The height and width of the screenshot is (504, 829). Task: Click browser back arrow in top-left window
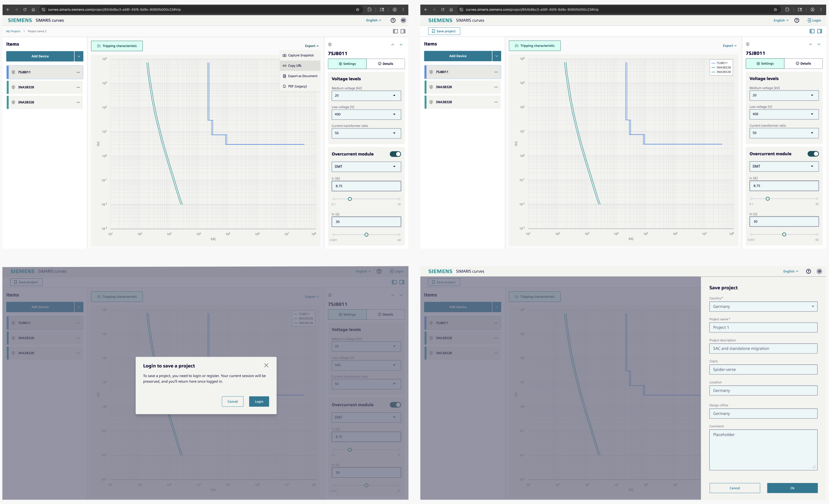tap(8, 10)
